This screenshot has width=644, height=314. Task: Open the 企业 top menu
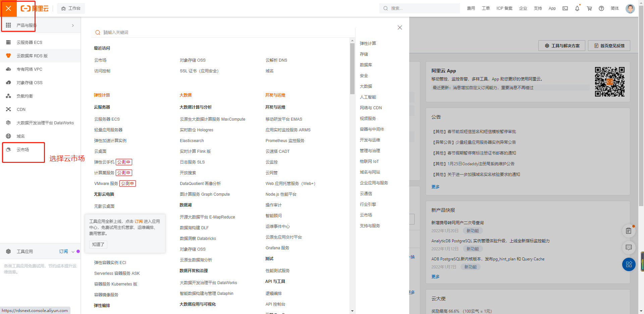coord(523,8)
